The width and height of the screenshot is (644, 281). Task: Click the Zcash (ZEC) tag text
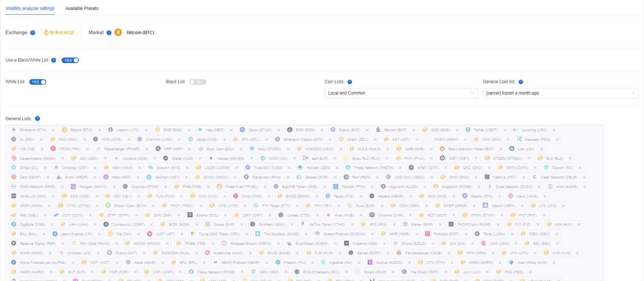(358, 140)
